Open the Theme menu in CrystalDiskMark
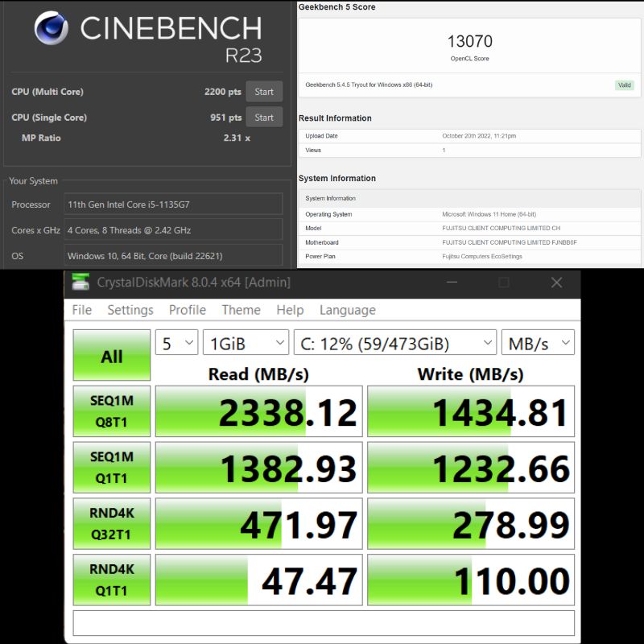The height and width of the screenshot is (644, 644). [x=241, y=310]
